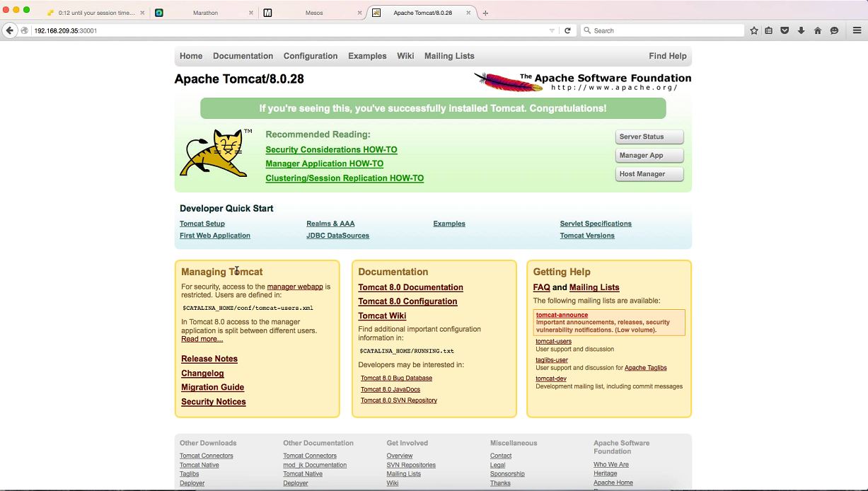Switch to the Mesos tab

(x=313, y=13)
